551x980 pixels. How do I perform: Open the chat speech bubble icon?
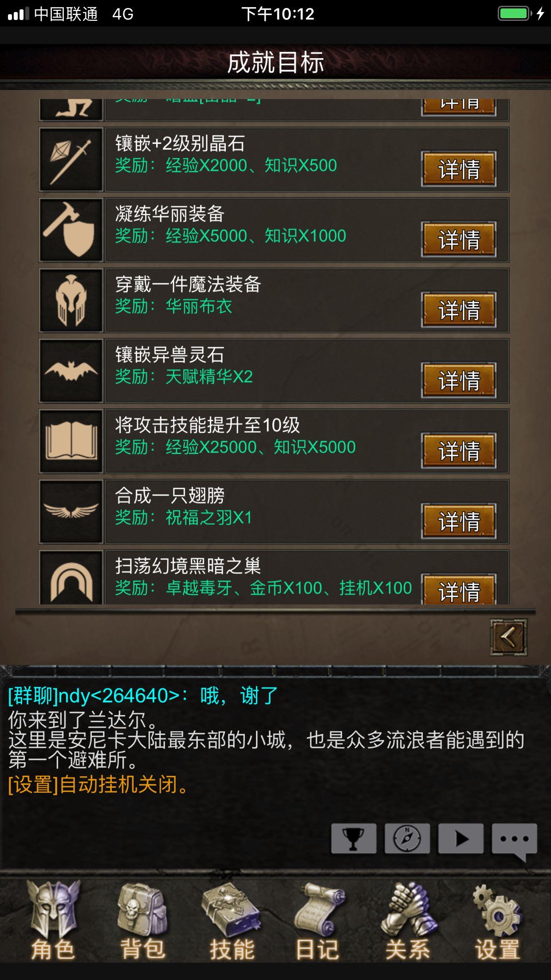(515, 841)
